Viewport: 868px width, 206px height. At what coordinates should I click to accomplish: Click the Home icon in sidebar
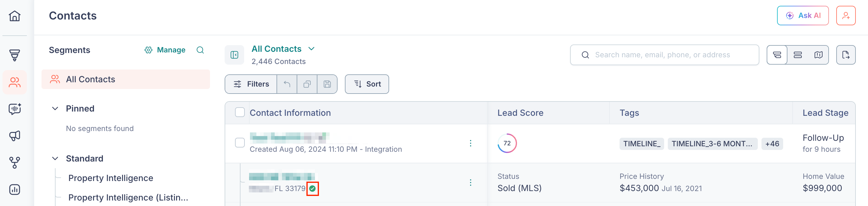coord(14,16)
